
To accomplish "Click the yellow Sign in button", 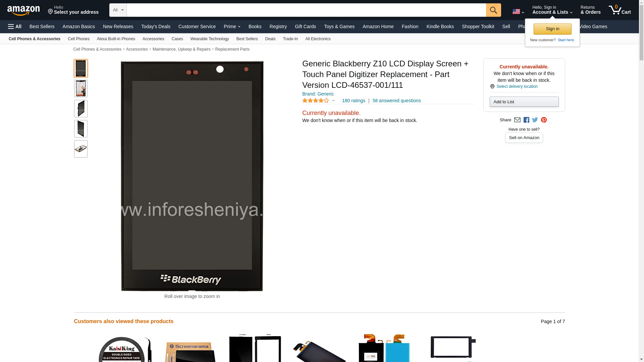I will 552,29.
